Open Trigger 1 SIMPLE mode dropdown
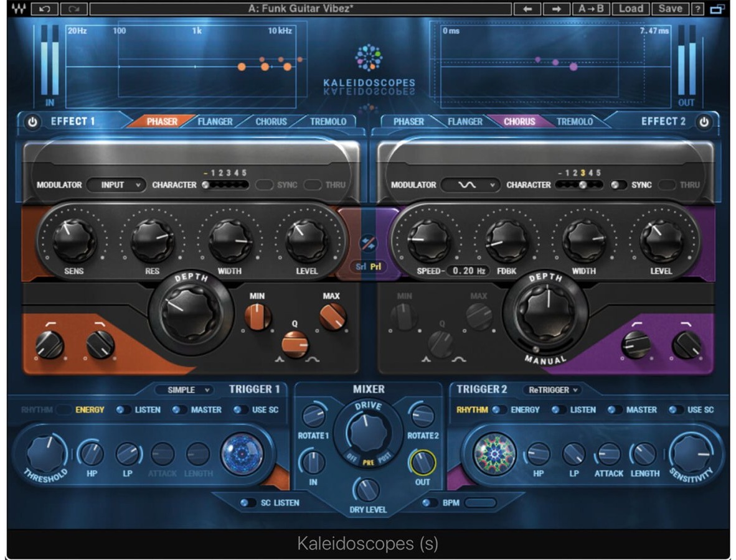The height and width of the screenshot is (560, 736). click(x=184, y=390)
